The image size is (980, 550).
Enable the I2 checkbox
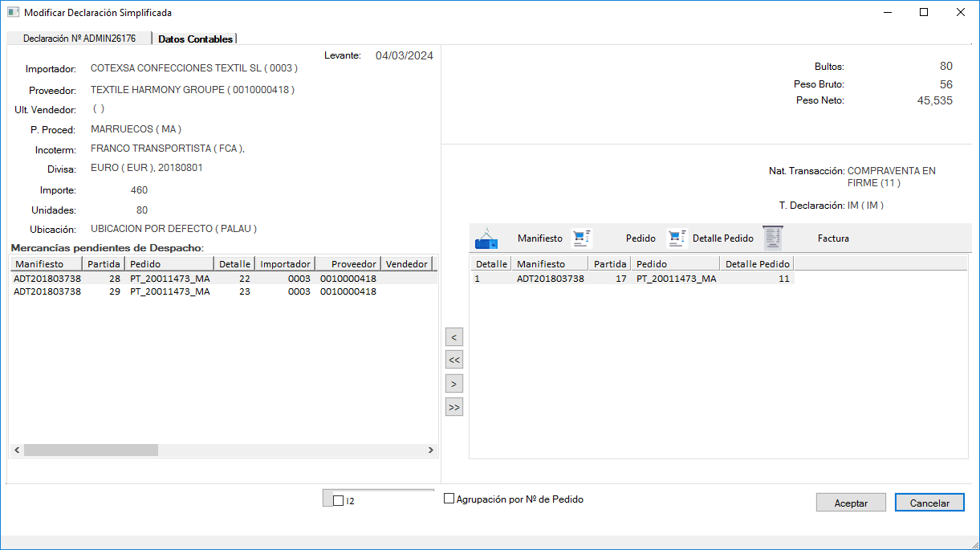point(339,500)
